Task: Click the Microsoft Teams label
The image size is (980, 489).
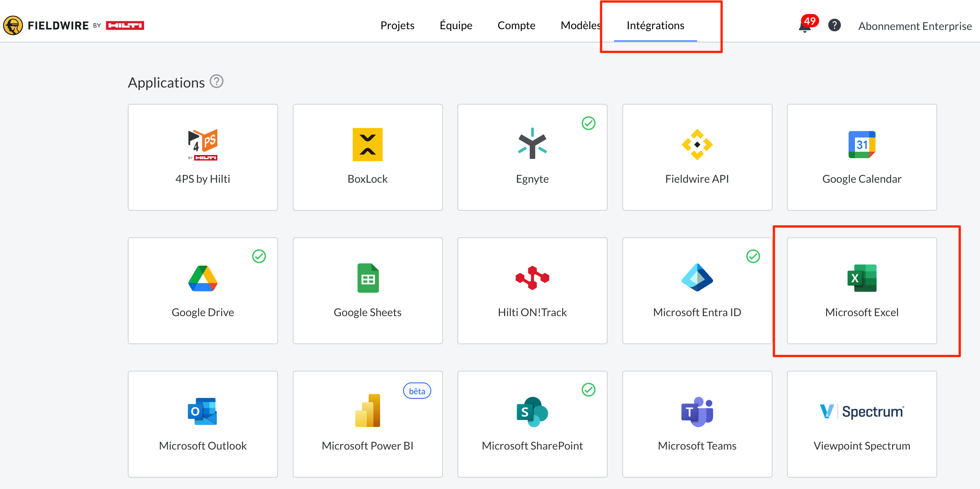Action: [697, 446]
